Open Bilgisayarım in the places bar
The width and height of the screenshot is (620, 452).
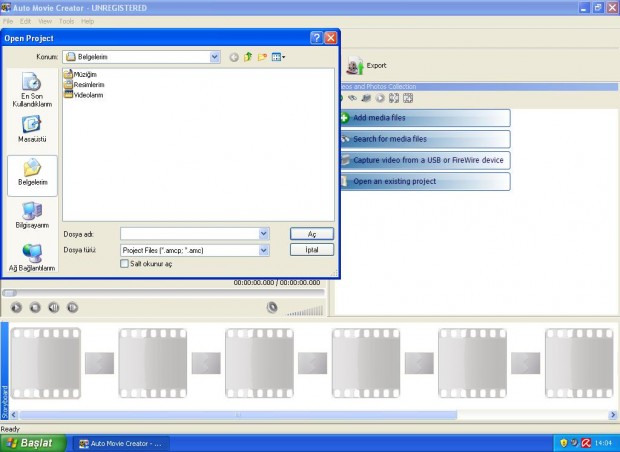coord(32,215)
